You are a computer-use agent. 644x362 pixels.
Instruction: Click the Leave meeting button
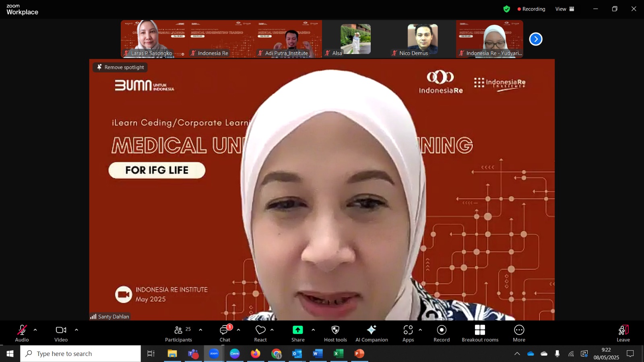(x=623, y=333)
